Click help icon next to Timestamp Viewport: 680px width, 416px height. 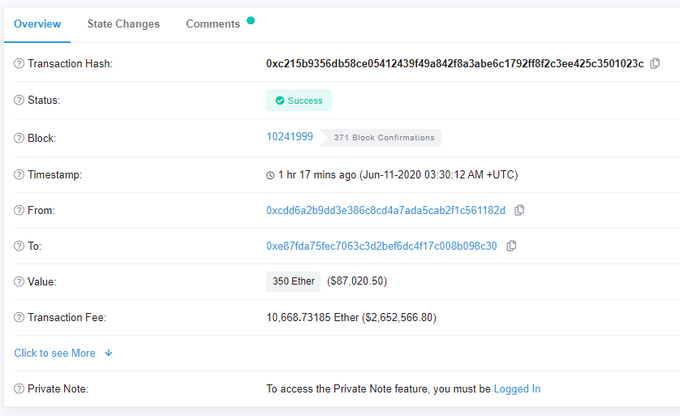(19, 174)
